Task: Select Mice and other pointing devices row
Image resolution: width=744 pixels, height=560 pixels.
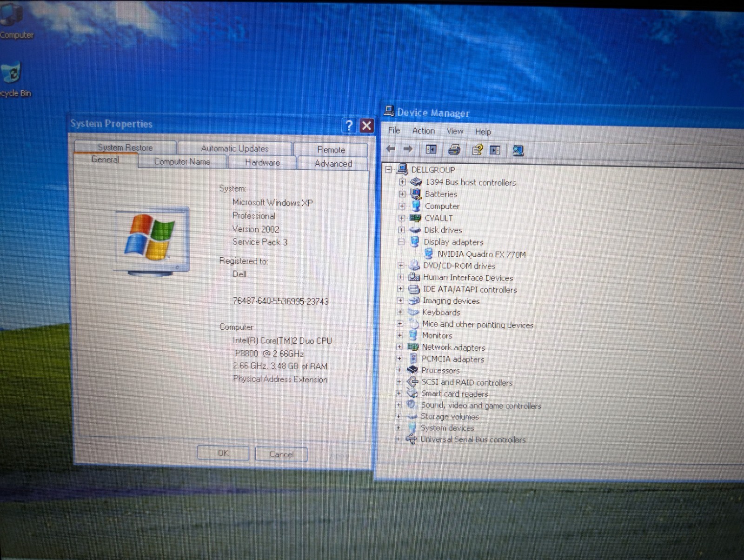Action: coord(478,324)
